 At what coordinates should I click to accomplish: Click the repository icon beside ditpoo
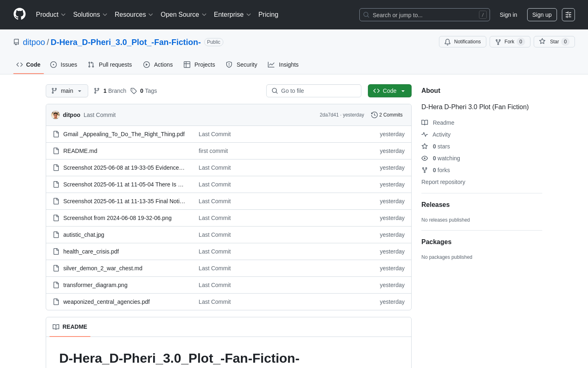coord(16,42)
